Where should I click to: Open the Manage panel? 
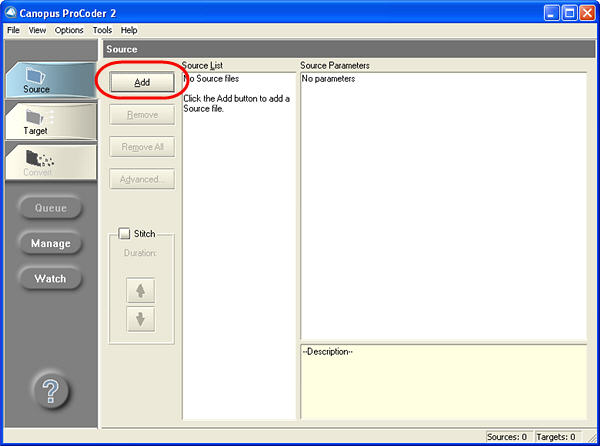(x=50, y=243)
